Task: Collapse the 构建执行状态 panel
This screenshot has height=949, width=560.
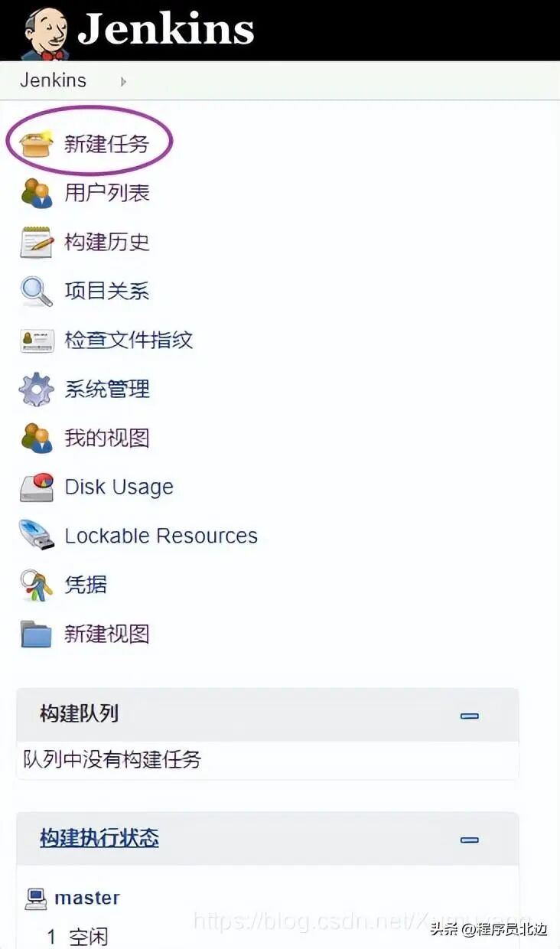Action: coord(470,840)
